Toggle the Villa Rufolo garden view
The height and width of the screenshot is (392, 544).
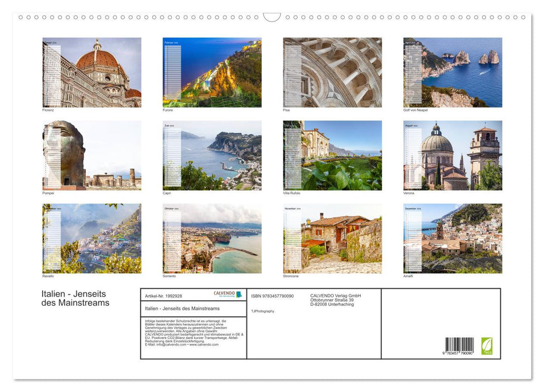pyautogui.click(x=332, y=154)
